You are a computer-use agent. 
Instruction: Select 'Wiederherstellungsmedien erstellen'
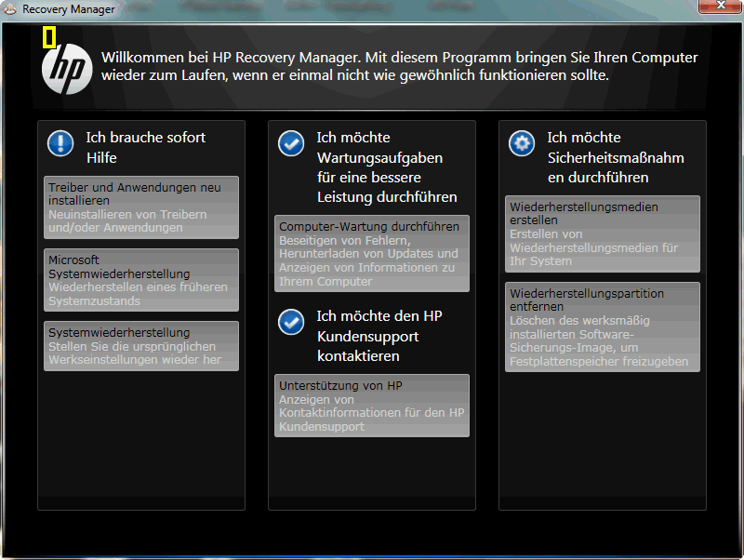pos(603,234)
